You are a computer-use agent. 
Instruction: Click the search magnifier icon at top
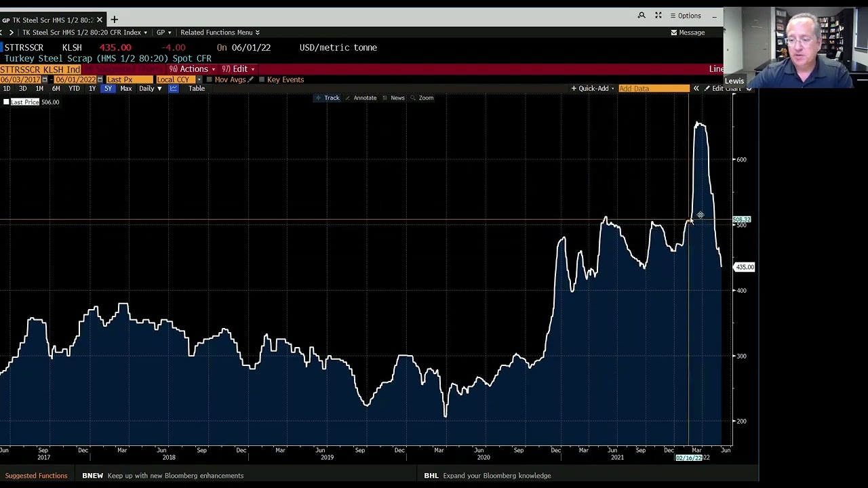[642, 16]
